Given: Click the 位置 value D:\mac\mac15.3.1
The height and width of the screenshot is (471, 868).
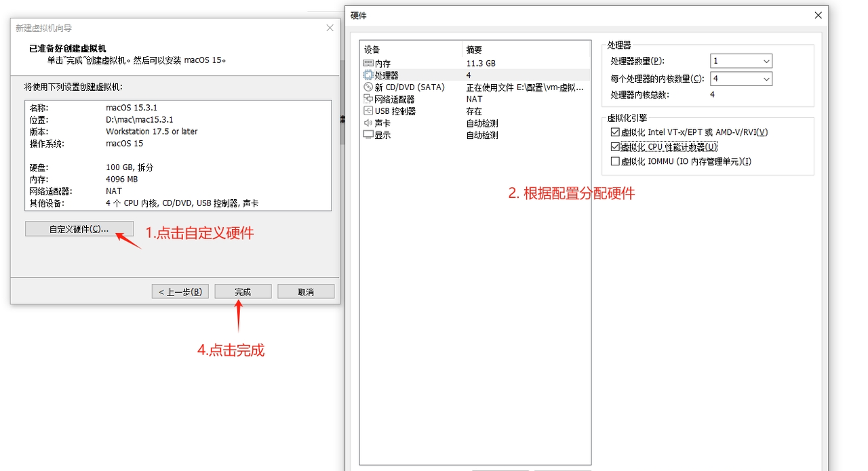Looking at the screenshot, I should [139, 119].
